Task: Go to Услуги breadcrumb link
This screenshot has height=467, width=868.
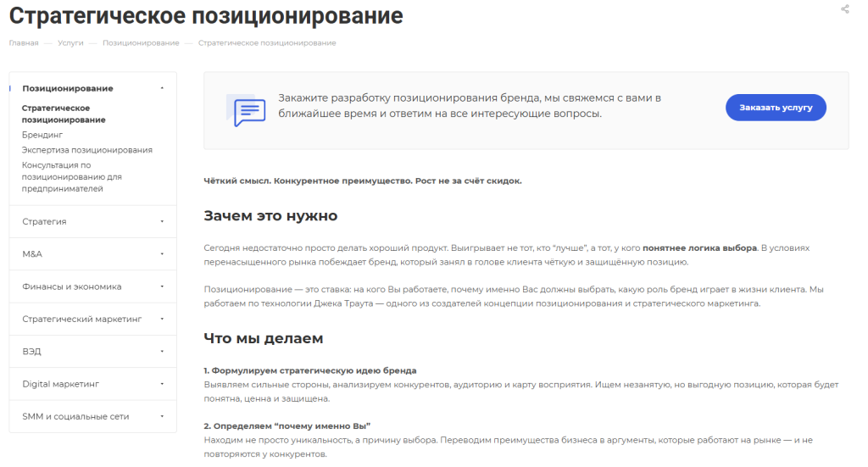Action: coord(70,43)
